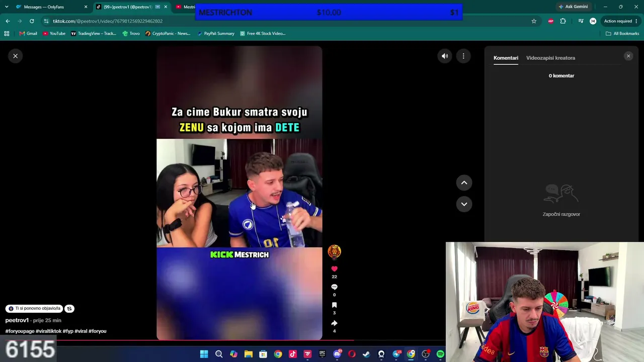Open the #foryou hashtag
This screenshot has width=644, height=362.
98,331
